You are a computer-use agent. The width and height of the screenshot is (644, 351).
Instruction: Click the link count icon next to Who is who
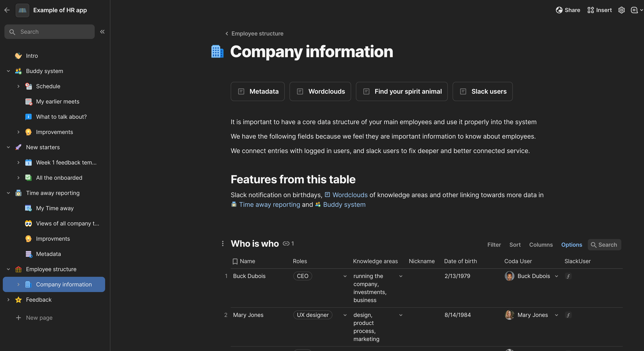(x=286, y=243)
